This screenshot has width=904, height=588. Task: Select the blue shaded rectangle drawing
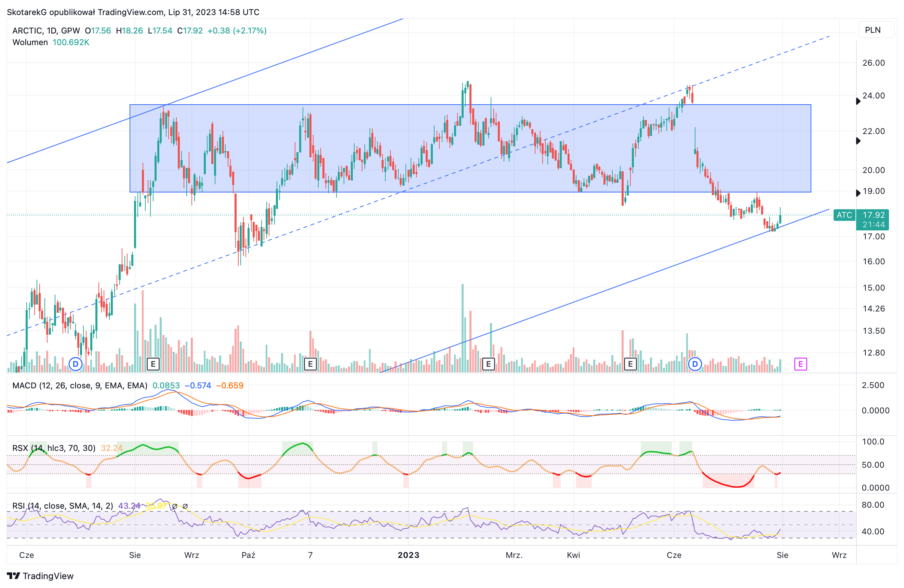coord(470,148)
